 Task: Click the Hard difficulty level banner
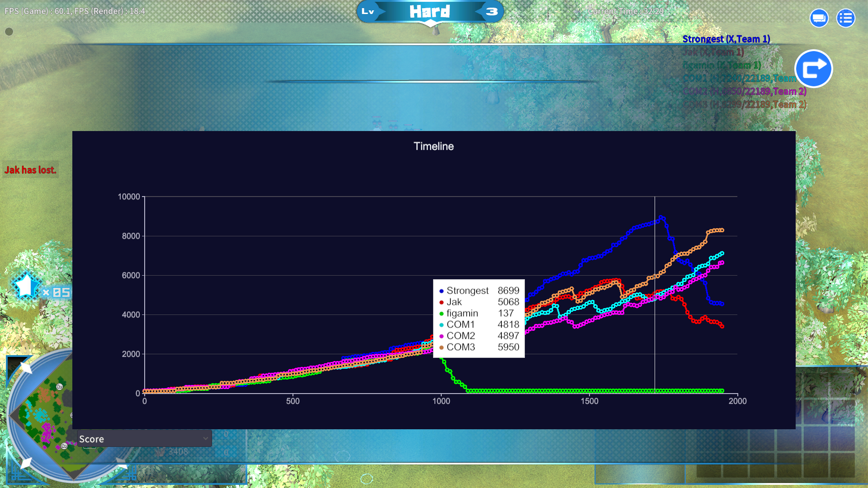[x=429, y=12]
